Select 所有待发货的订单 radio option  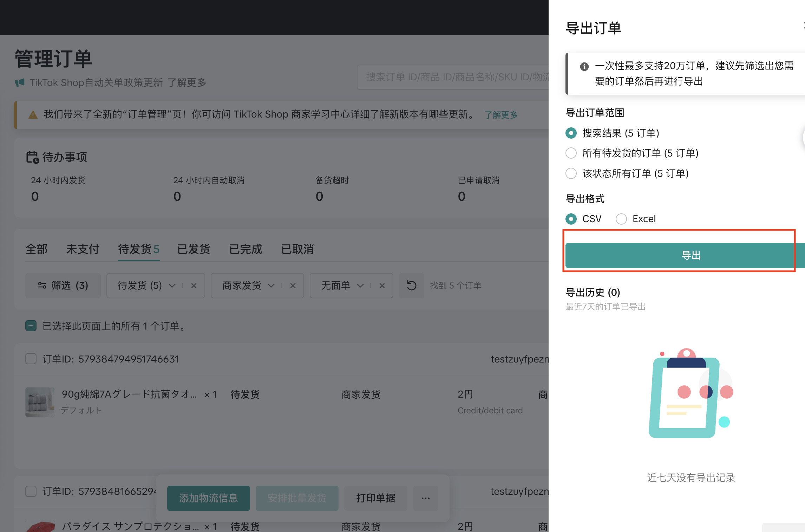[571, 153]
